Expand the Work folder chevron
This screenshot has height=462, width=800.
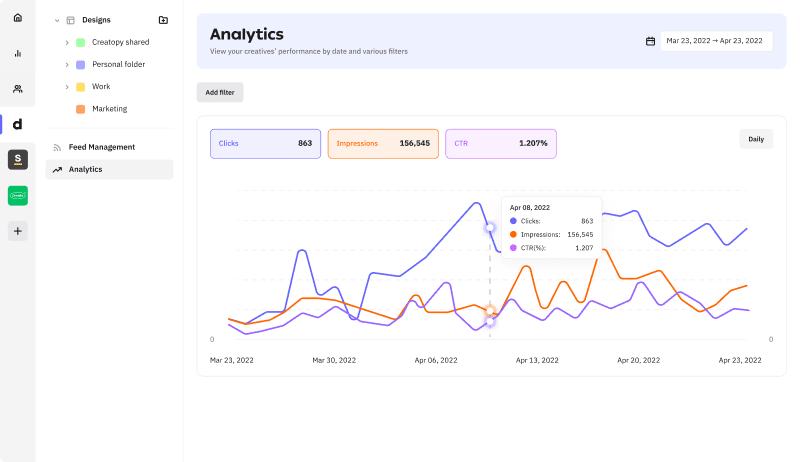(x=67, y=87)
